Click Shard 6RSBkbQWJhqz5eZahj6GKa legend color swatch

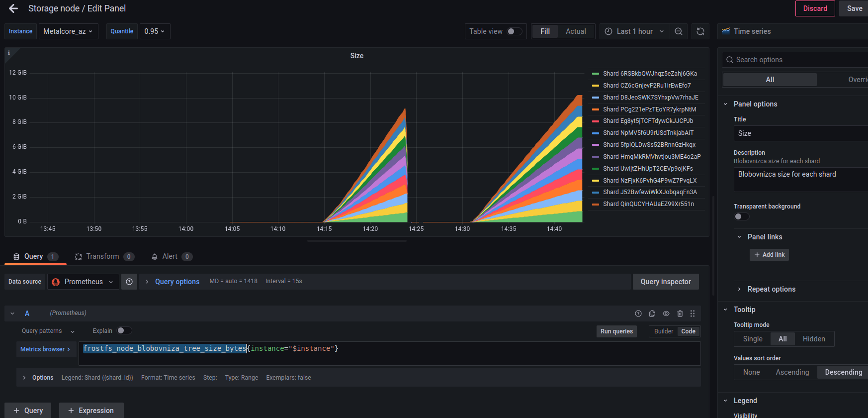pyautogui.click(x=595, y=74)
